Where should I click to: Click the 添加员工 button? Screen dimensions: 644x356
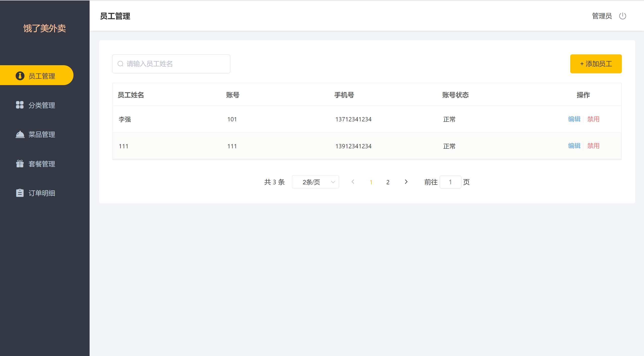(596, 64)
